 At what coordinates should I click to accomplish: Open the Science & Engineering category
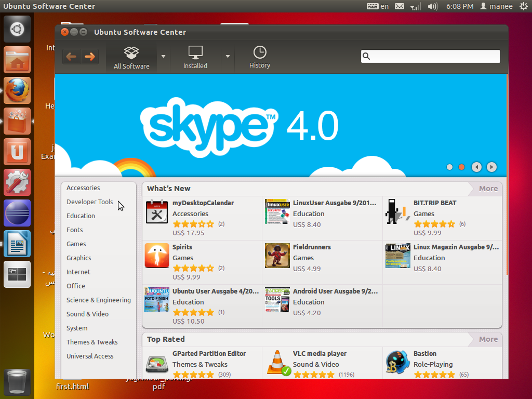point(98,300)
